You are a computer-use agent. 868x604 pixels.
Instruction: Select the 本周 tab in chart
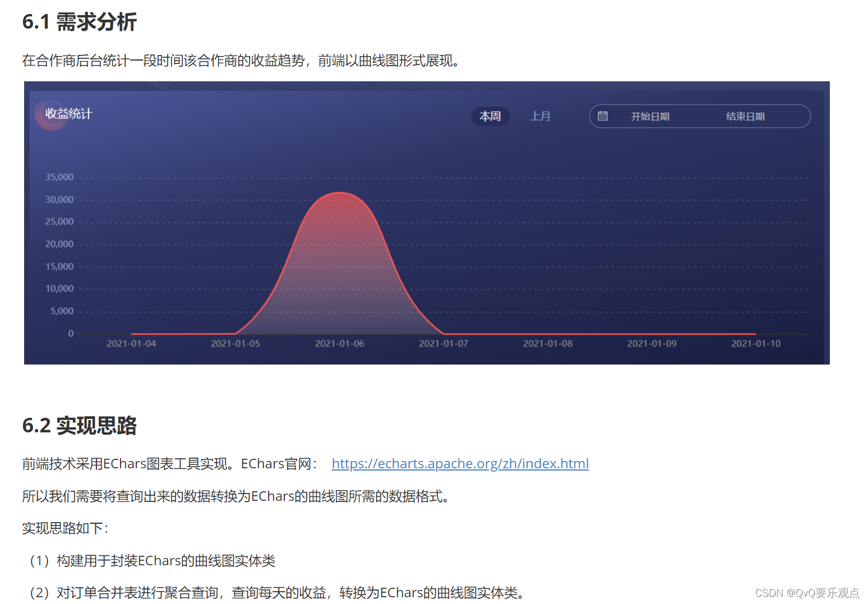[x=490, y=116]
